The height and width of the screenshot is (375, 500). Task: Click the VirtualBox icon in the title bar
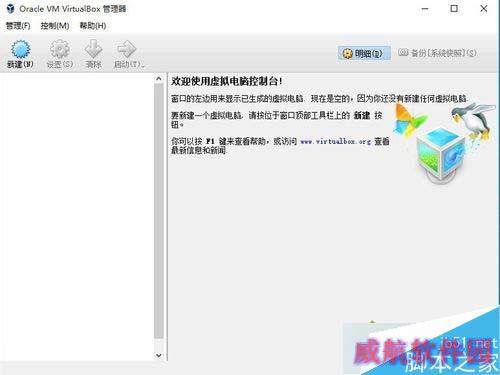10,9
